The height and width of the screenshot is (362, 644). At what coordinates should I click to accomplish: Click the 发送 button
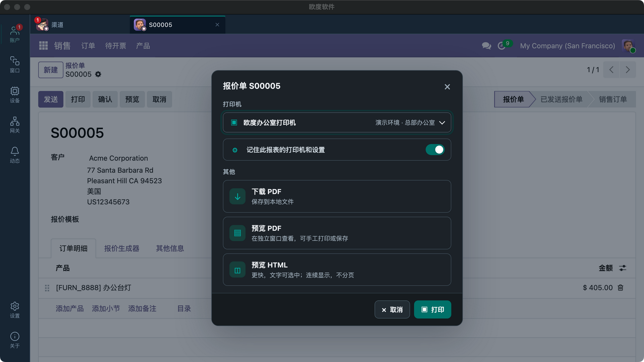(x=51, y=99)
